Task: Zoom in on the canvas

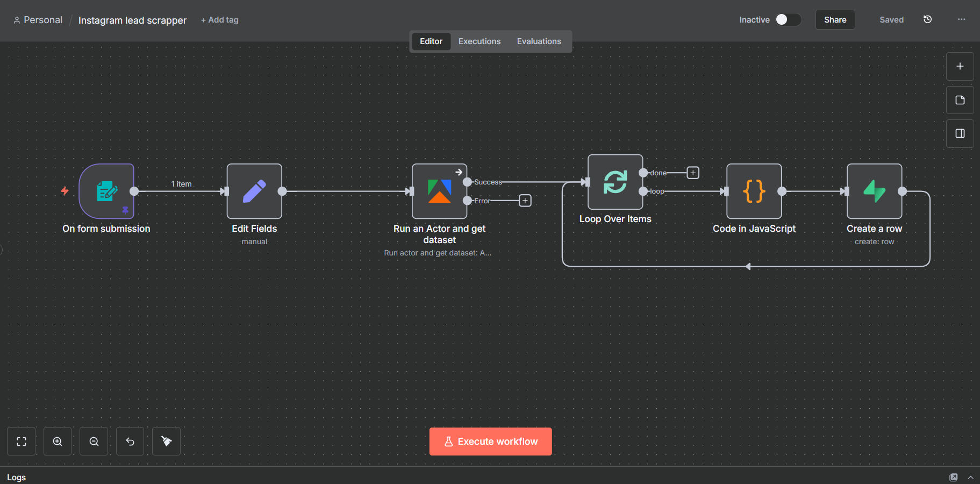Action: (x=58, y=442)
